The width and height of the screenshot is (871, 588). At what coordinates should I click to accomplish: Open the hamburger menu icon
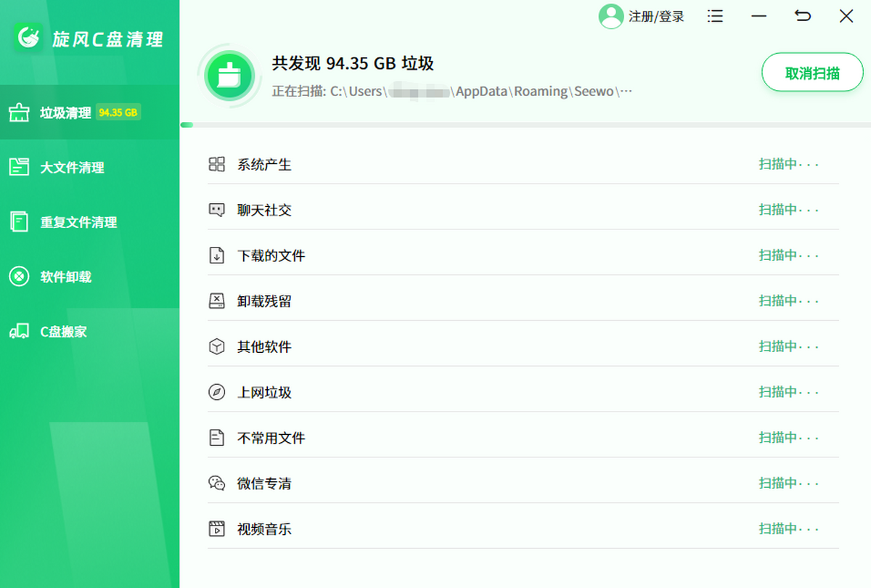pyautogui.click(x=716, y=16)
